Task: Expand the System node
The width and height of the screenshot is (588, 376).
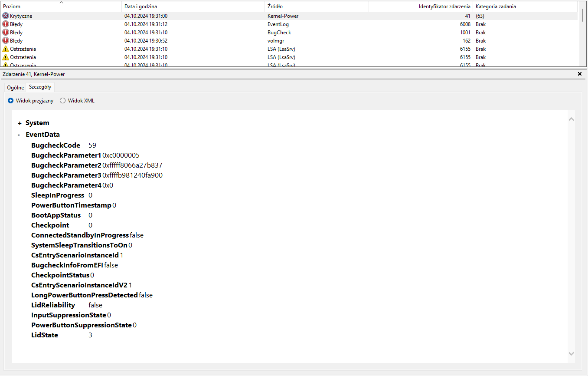Action: pos(20,123)
